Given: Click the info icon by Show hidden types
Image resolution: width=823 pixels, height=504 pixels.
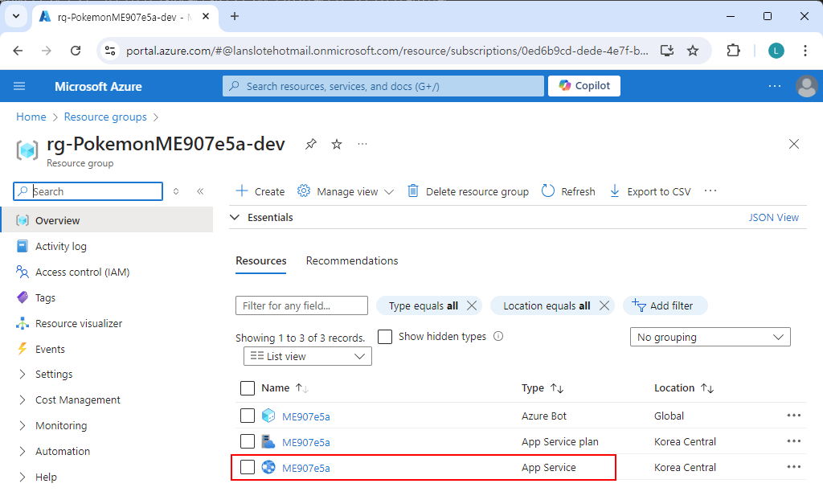Looking at the screenshot, I should point(498,337).
